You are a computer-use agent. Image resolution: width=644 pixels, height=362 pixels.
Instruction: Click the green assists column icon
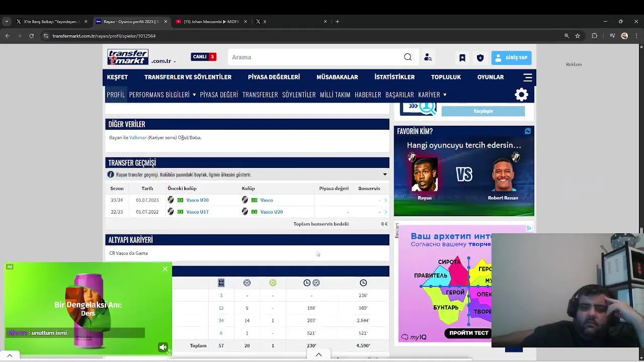tap(273, 283)
